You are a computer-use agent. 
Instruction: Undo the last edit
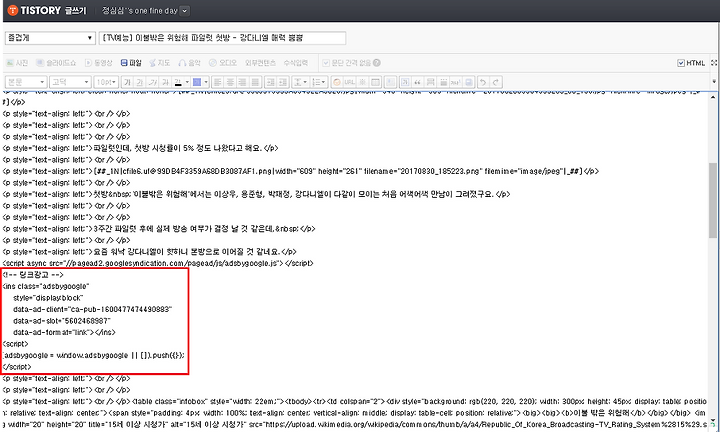pyautogui.click(x=483, y=82)
